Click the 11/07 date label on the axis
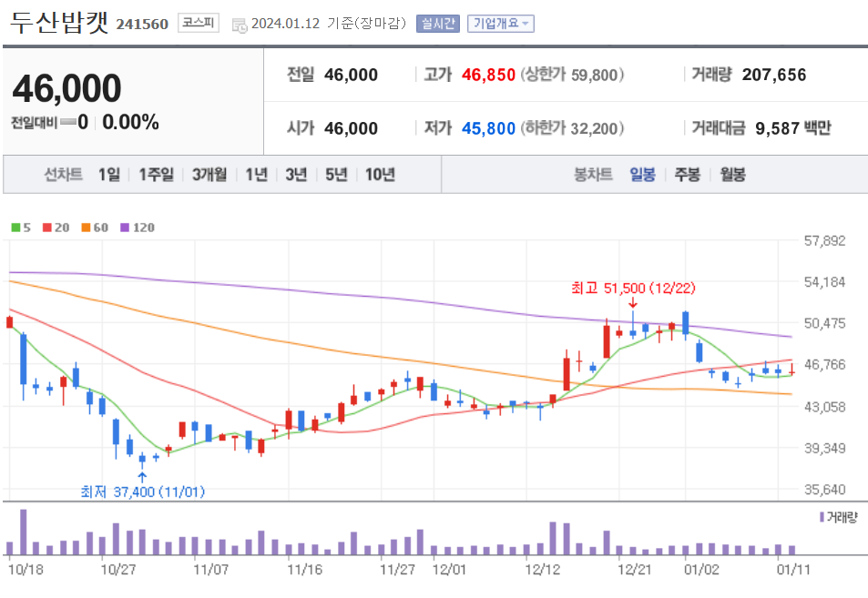The width and height of the screenshot is (868, 598). 210,569
